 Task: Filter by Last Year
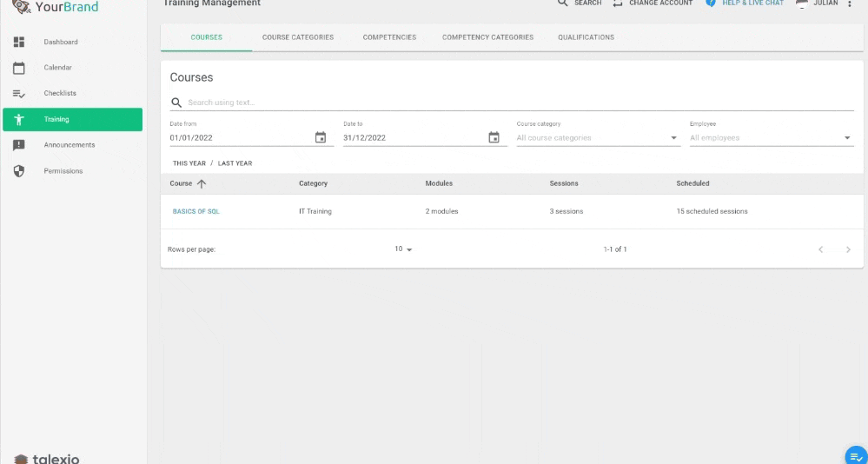pos(235,163)
